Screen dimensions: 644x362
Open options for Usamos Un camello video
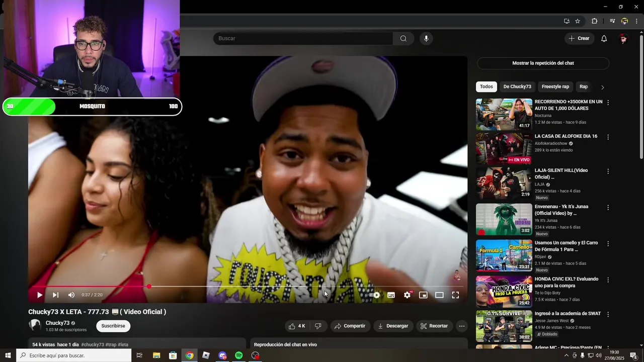coord(608,244)
